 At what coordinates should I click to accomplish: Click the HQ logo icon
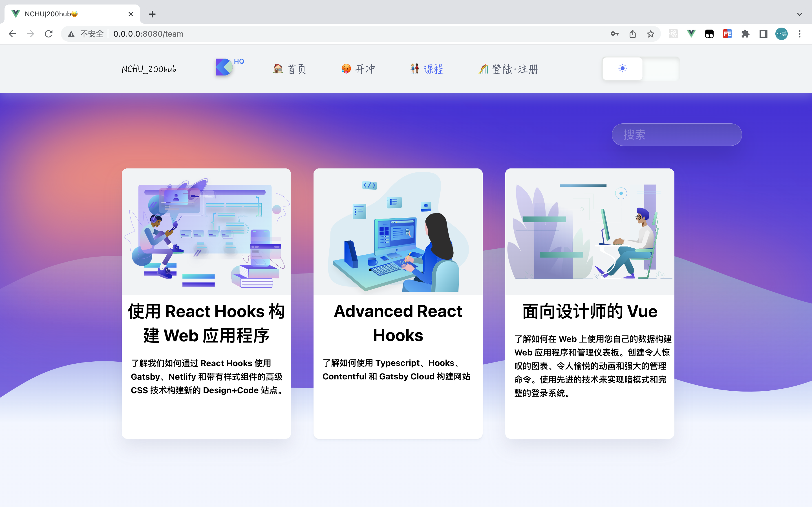(x=224, y=67)
